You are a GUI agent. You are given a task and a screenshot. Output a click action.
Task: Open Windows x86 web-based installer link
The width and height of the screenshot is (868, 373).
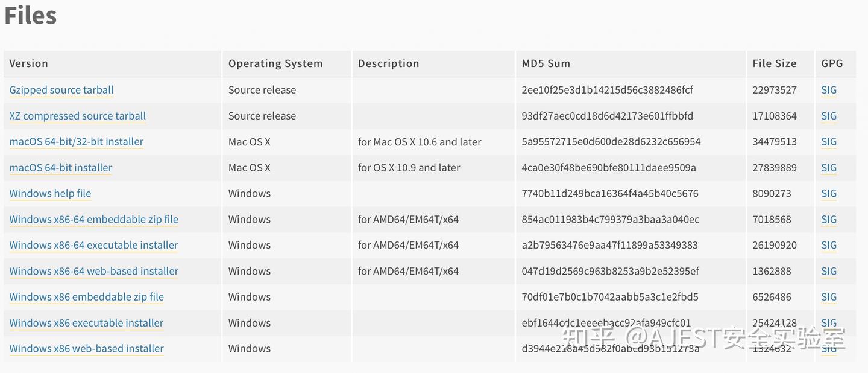[x=87, y=348]
